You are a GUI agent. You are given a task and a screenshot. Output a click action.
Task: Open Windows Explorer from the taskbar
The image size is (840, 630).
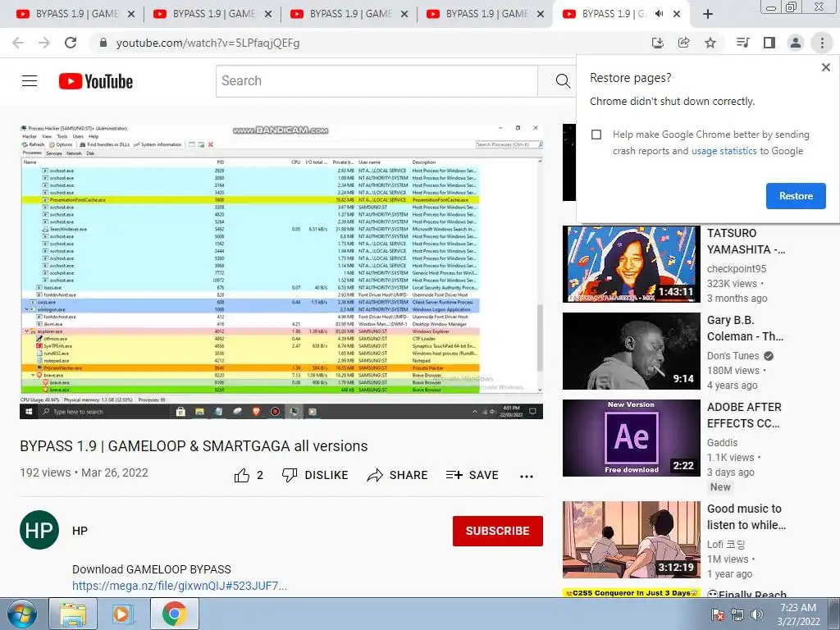click(73, 614)
